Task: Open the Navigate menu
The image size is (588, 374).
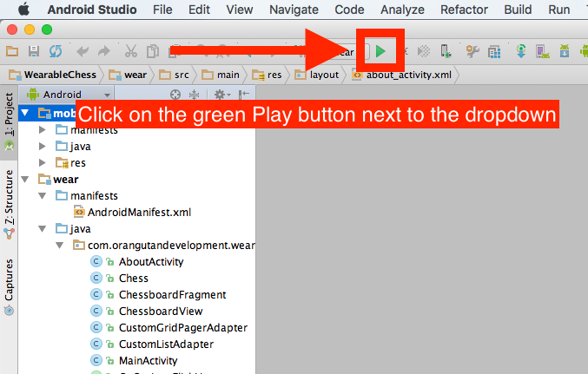Action: coord(294,10)
